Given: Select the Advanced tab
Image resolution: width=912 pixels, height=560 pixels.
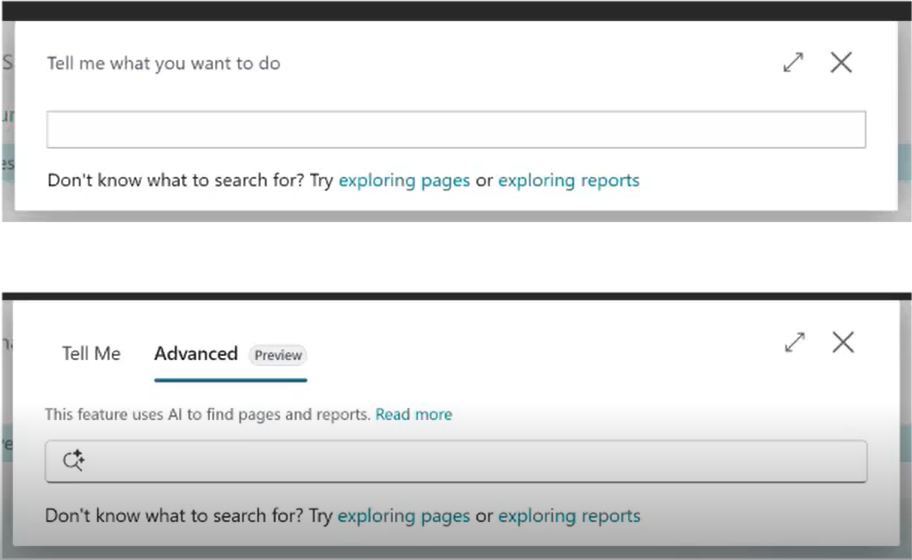Looking at the screenshot, I should click(196, 354).
